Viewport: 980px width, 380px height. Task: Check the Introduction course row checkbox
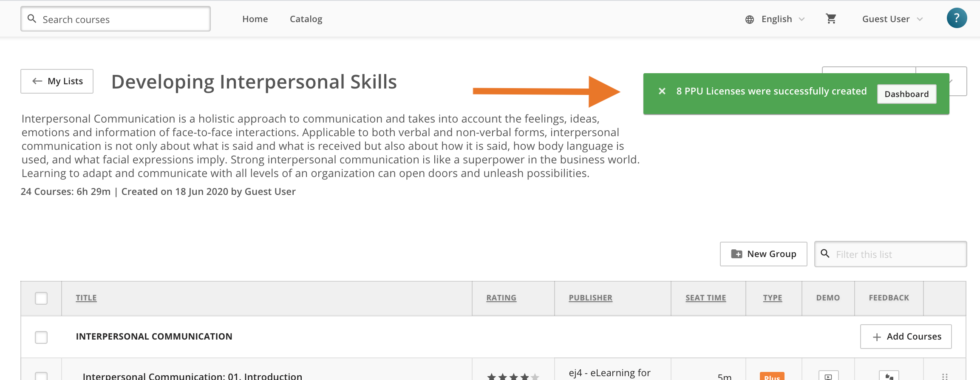(x=41, y=376)
